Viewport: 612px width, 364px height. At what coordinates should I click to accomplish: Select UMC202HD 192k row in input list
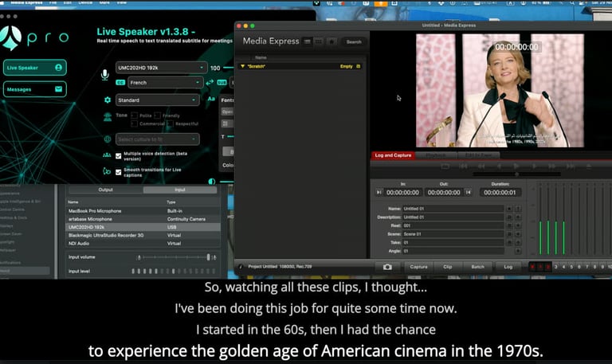tap(143, 227)
